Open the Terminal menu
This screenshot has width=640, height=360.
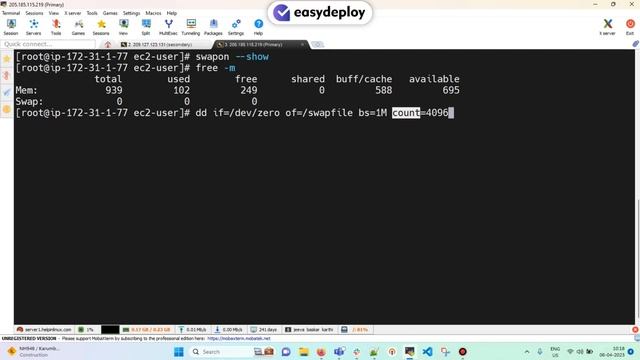(11, 13)
